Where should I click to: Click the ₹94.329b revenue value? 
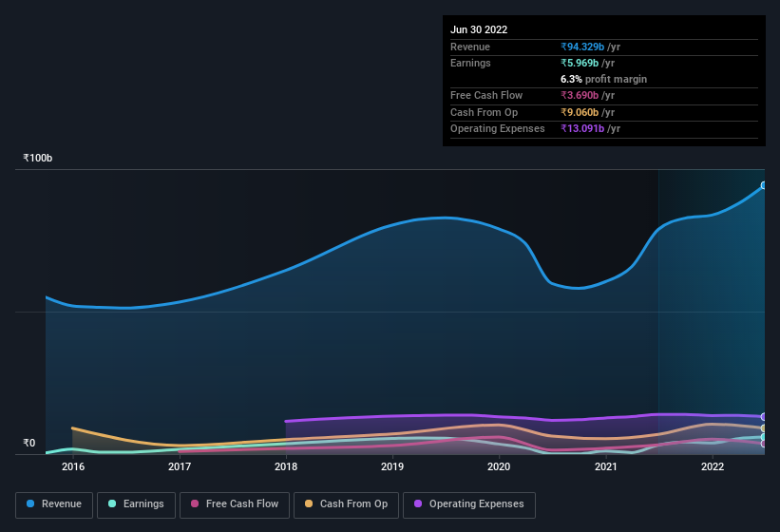[582, 47]
